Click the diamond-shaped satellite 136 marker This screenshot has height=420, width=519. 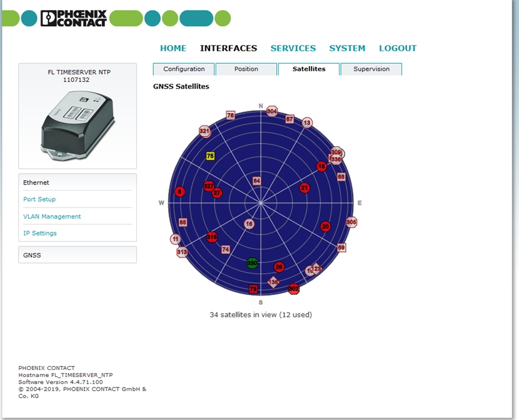(x=273, y=282)
